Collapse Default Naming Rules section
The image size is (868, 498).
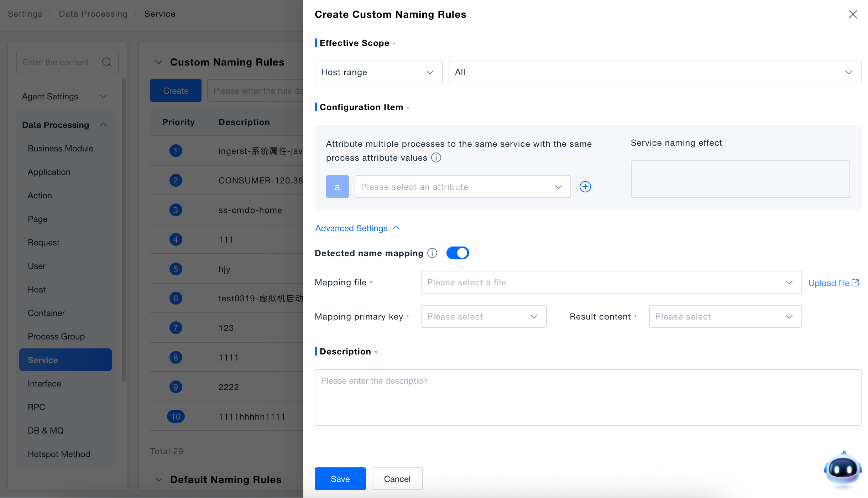pyautogui.click(x=159, y=479)
